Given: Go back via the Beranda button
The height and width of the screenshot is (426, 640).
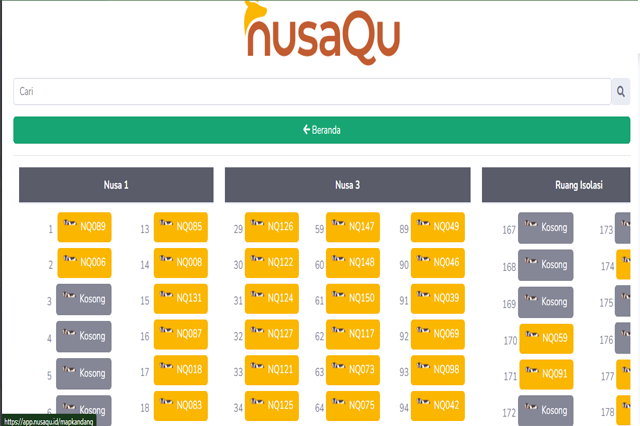Looking at the screenshot, I should 322,130.
